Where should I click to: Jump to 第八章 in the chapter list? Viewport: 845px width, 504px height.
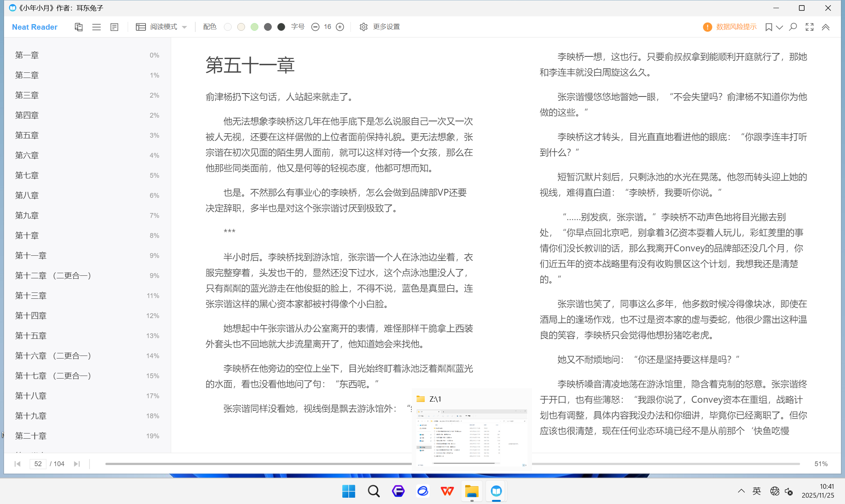coord(27,195)
